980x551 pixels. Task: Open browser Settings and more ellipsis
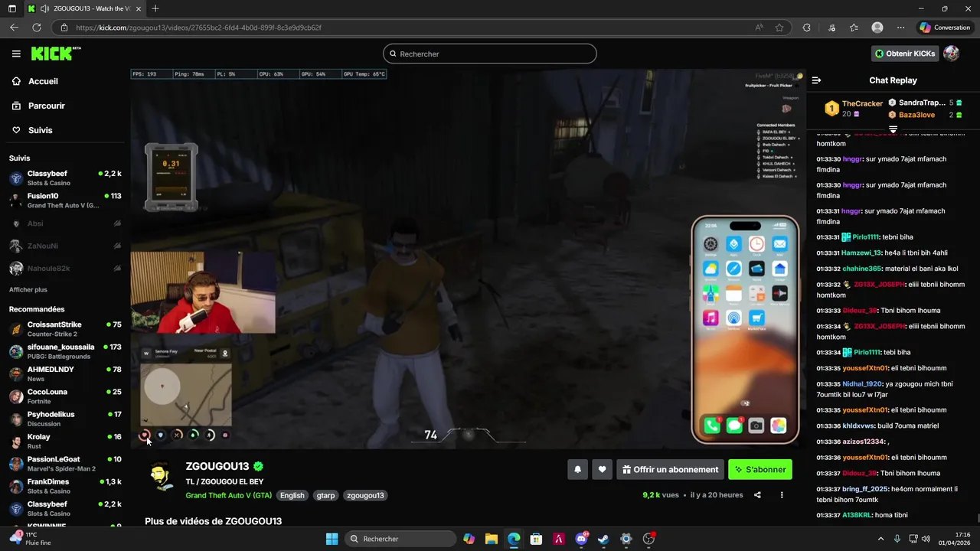click(x=900, y=28)
